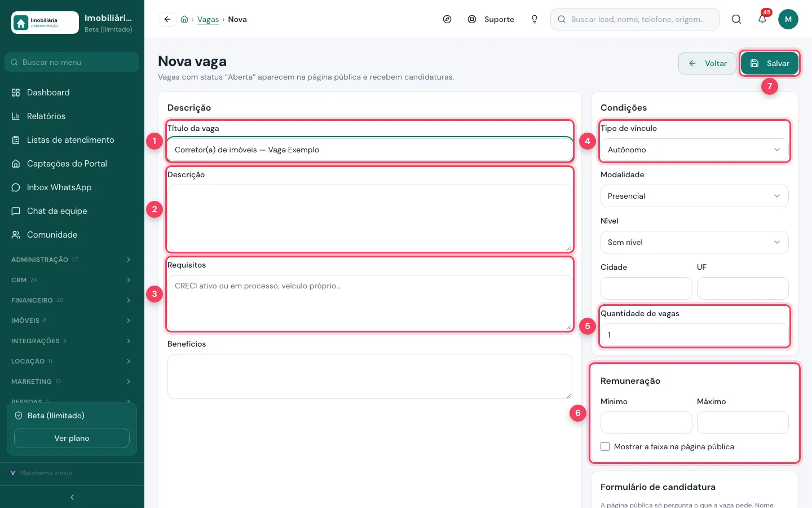
Task: Focus the Título da vaga field
Action: (x=370, y=150)
